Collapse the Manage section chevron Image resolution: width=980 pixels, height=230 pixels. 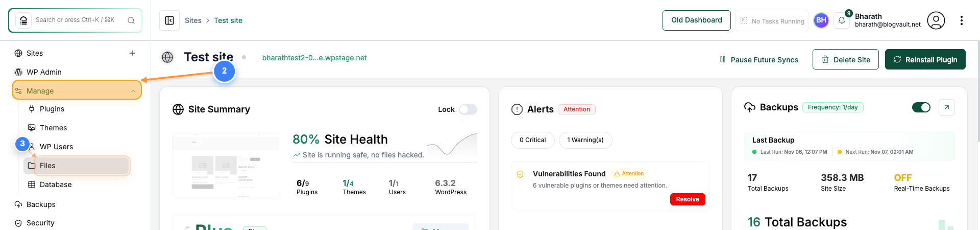[133, 91]
